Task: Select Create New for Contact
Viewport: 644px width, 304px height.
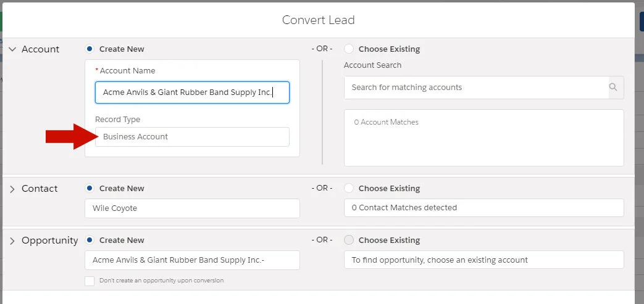Action: pyautogui.click(x=90, y=188)
